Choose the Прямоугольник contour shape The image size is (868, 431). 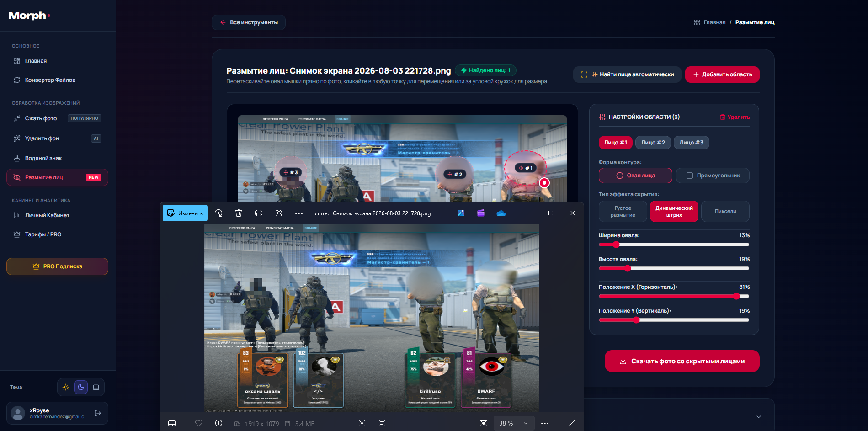[x=713, y=176]
